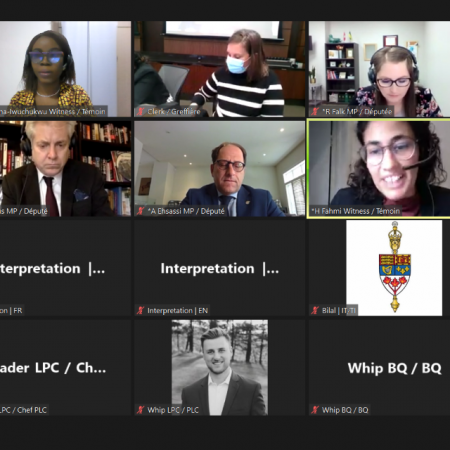450x450 pixels.
Task: Click muted mic icon on Whip BQ / BQ tile
Action: pyautogui.click(x=315, y=410)
